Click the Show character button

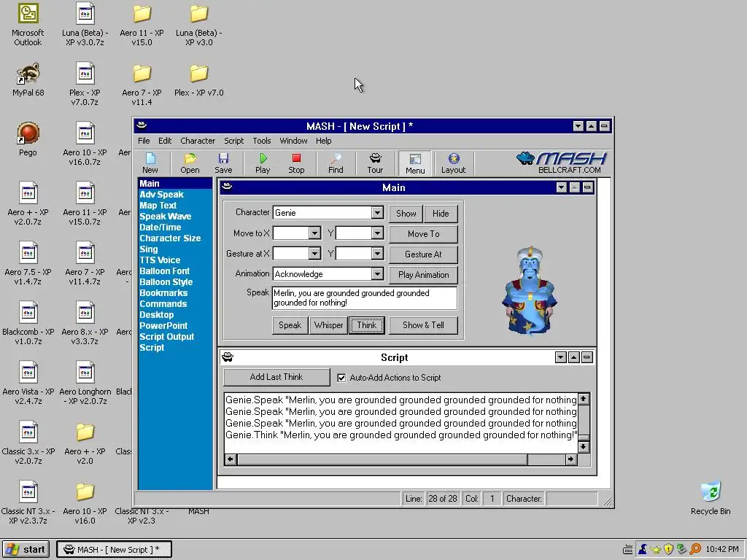[406, 214]
